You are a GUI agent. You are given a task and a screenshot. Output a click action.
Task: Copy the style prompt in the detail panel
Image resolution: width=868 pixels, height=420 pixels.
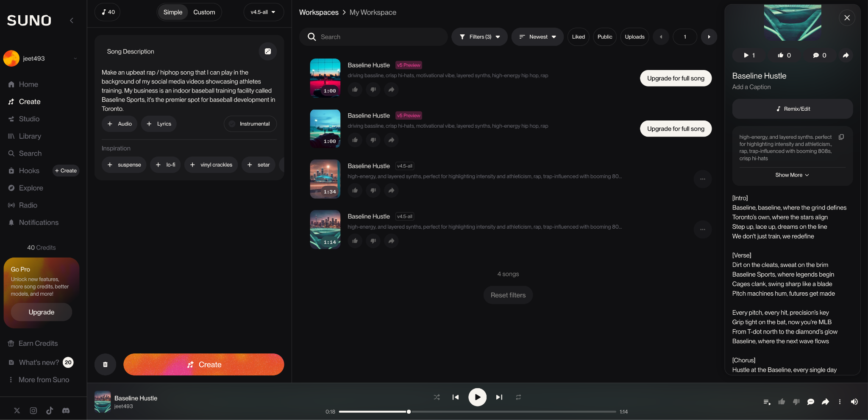[841, 137]
